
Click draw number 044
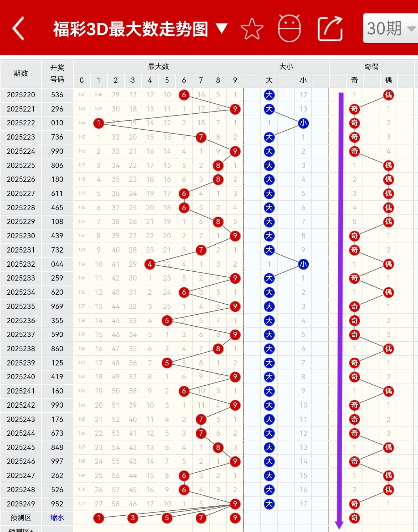tap(57, 264)
